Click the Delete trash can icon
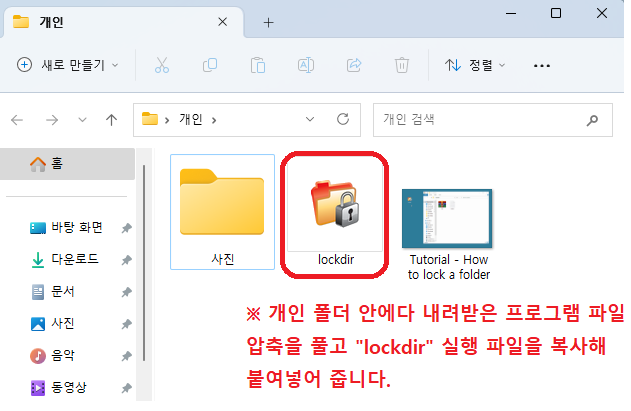Screen dimensions: 631x411 [x=402, y=65]
